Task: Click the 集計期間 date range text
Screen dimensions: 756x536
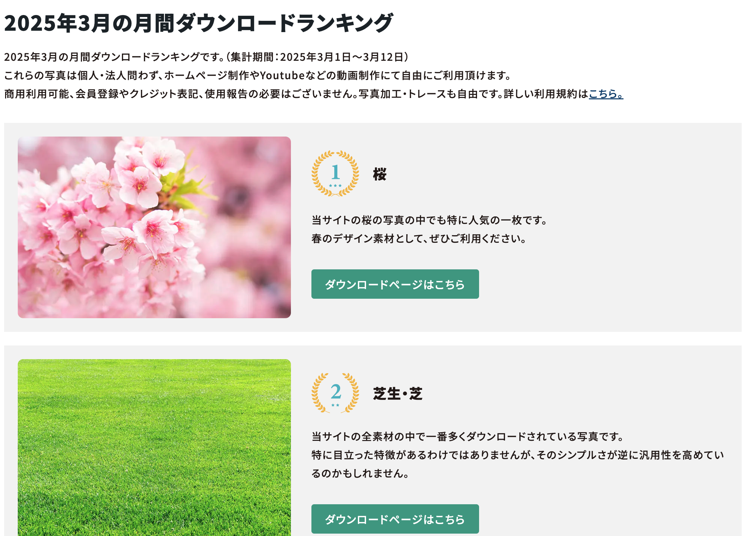Action: pos(318,57)
